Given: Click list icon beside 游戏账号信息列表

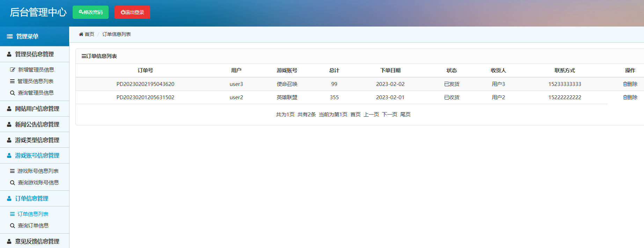Looking at the screenshot, I should coord(12,171).
